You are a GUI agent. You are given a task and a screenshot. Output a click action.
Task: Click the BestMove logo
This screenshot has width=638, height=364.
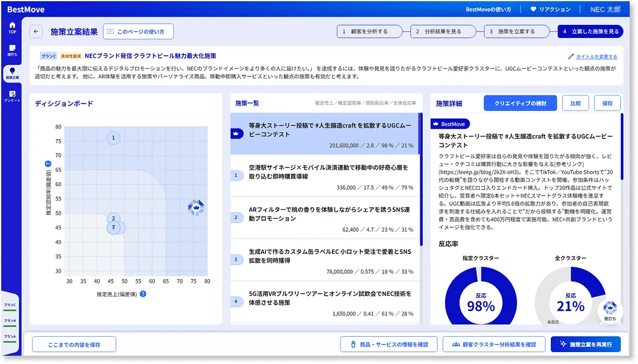point(26,9)
